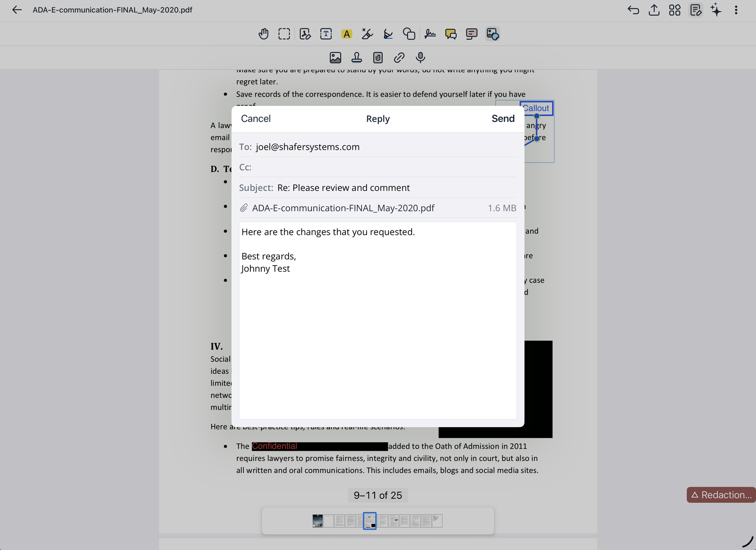Select the hand pan tool

[x=264, y=34]
